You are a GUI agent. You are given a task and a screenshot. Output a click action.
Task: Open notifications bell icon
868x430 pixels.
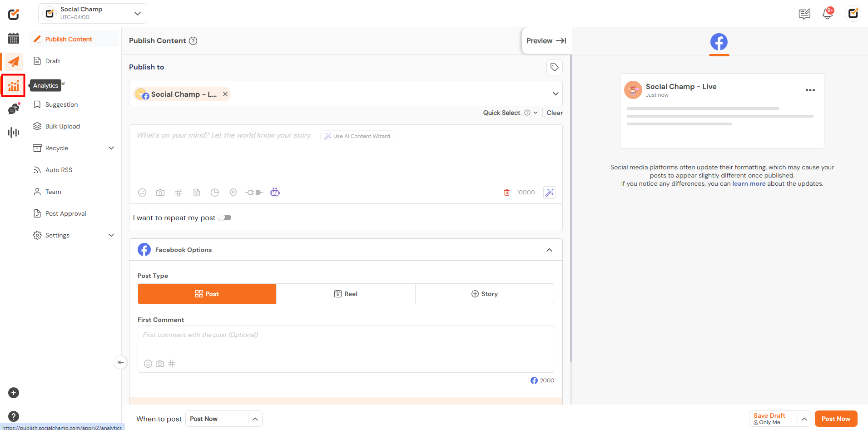click(x=828, y=14)
